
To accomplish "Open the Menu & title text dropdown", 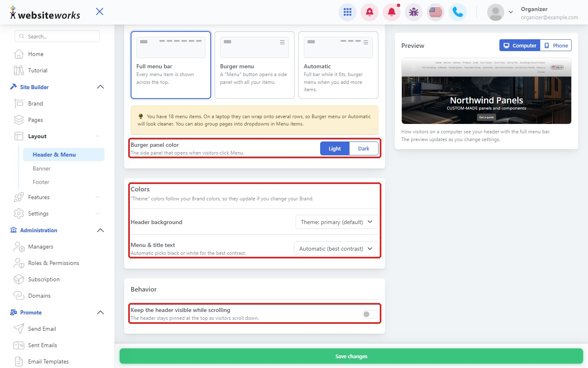I will [336, 249].
